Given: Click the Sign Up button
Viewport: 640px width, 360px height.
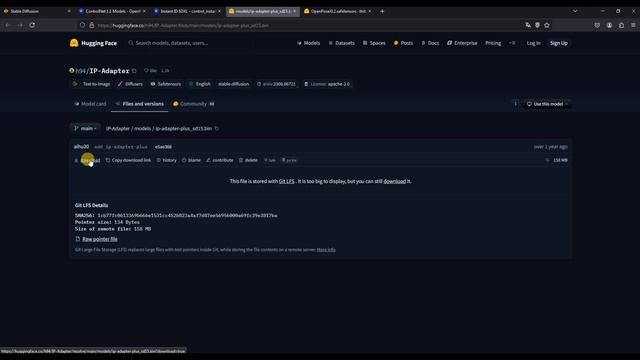Looking at the screenshot, I should (x=558, y=43).
